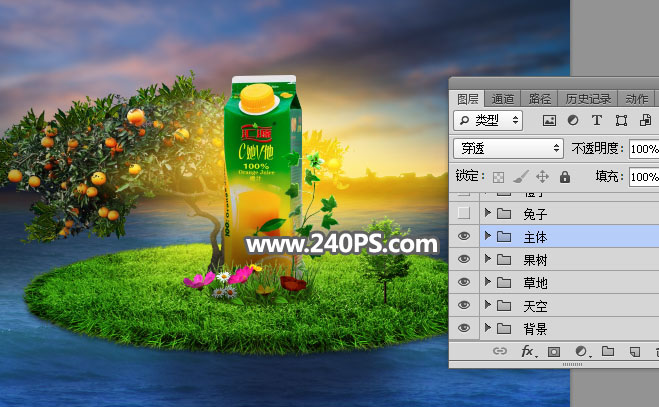
Task: Hide the 主体 layer group
Action: click(x=463, y=237)
